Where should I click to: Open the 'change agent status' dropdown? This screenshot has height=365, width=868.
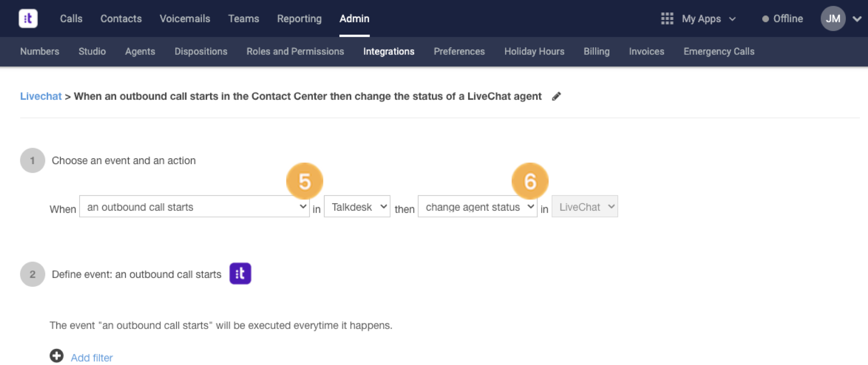coord(477,206)
